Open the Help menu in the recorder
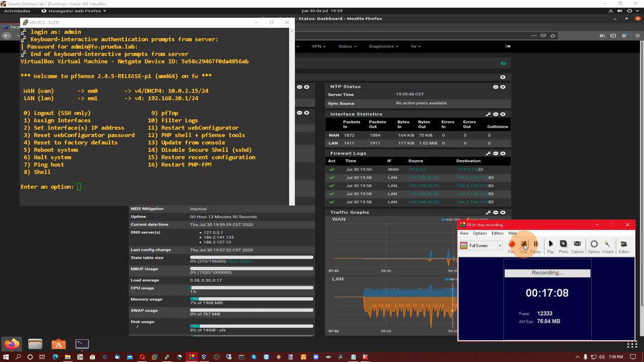The height and width of the screenshot is (362, 644). coord(512,233)
